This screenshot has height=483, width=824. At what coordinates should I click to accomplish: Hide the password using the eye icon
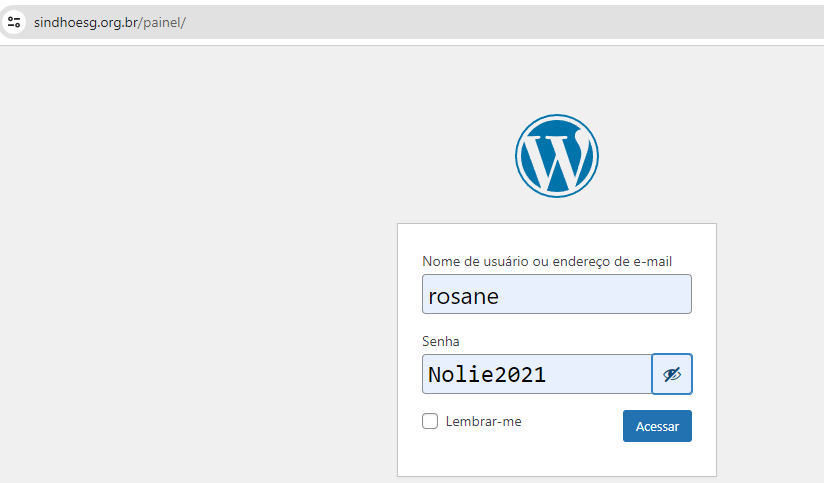tap(672, 374)
